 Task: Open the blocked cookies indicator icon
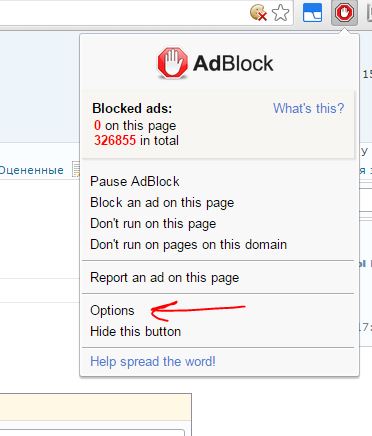258,13
